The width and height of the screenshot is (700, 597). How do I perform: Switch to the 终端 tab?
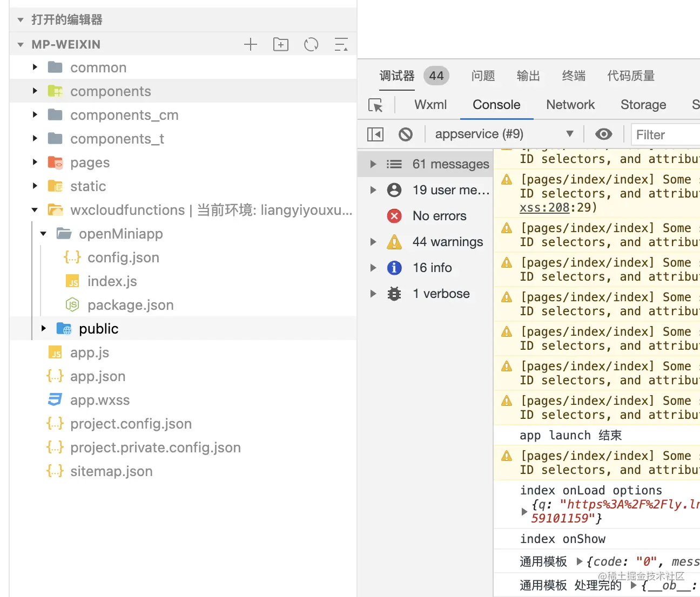(574, 76)
